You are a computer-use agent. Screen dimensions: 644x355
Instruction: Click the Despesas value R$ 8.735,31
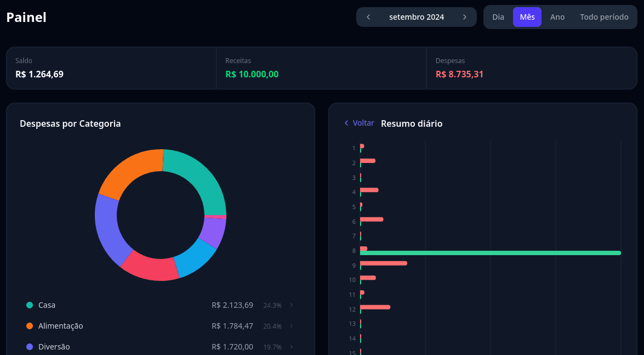[459, 74]
